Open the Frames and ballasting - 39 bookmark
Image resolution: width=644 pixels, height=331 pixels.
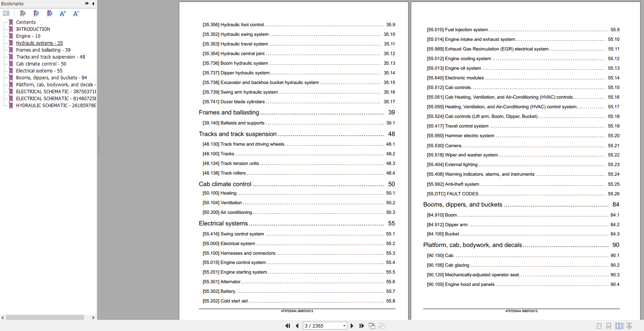[x=43, y=50]
